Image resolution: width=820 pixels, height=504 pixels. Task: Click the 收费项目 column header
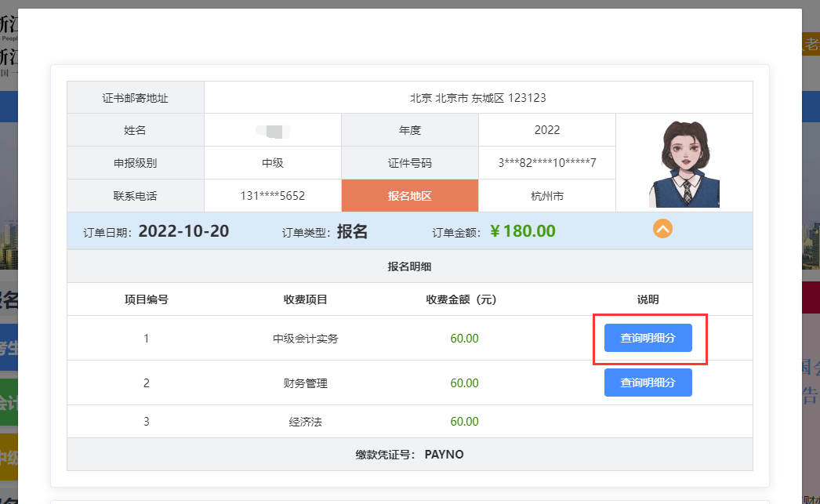tap(305, 299)
